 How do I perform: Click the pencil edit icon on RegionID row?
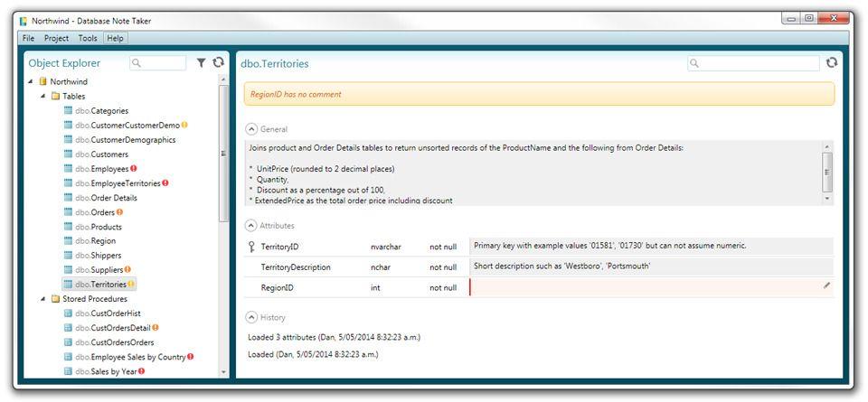(826, 285)
